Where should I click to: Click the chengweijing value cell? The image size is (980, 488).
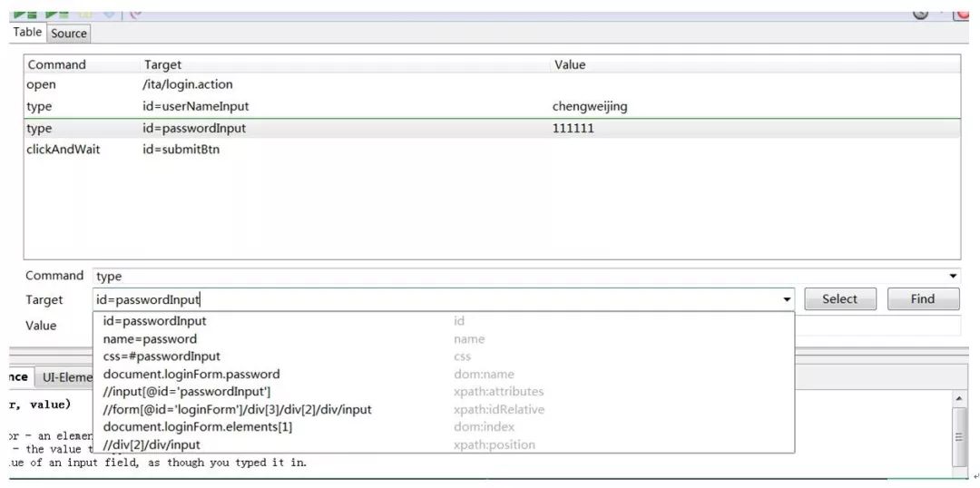pos(590,106)
